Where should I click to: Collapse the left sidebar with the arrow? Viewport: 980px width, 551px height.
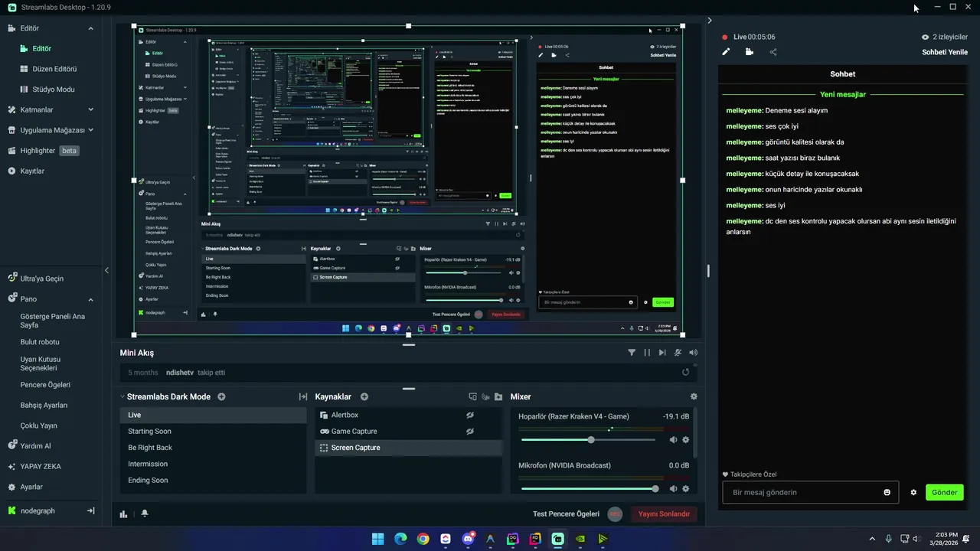point(106,270)
